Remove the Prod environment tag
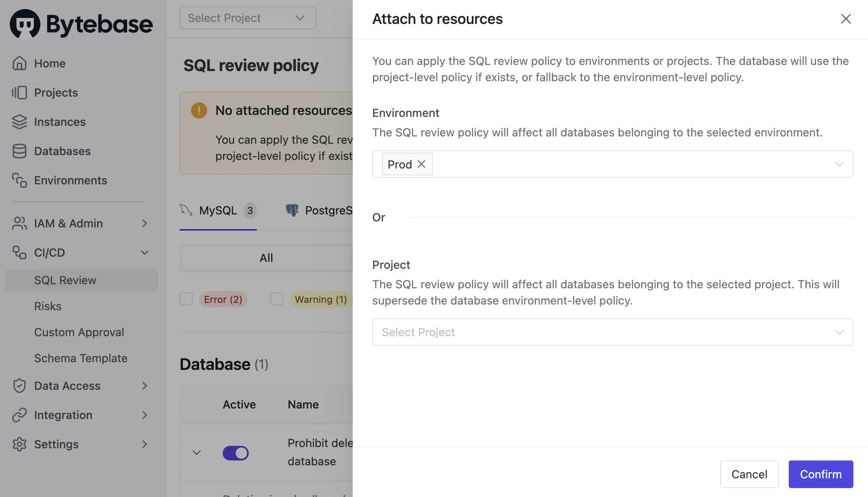The height and width of the screenshot is (497, 868). click(x=421, y=164)
